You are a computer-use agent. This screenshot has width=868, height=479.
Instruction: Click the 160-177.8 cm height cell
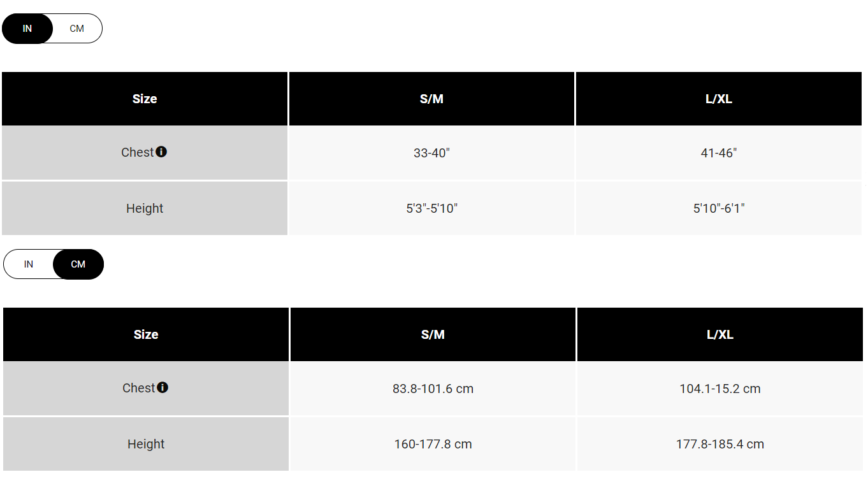(x=433, y=444)
